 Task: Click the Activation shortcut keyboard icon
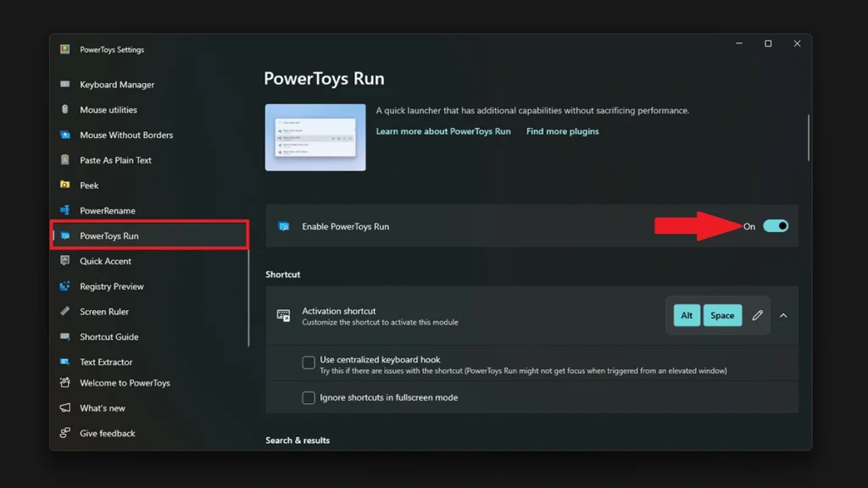[x=283, y=315]
